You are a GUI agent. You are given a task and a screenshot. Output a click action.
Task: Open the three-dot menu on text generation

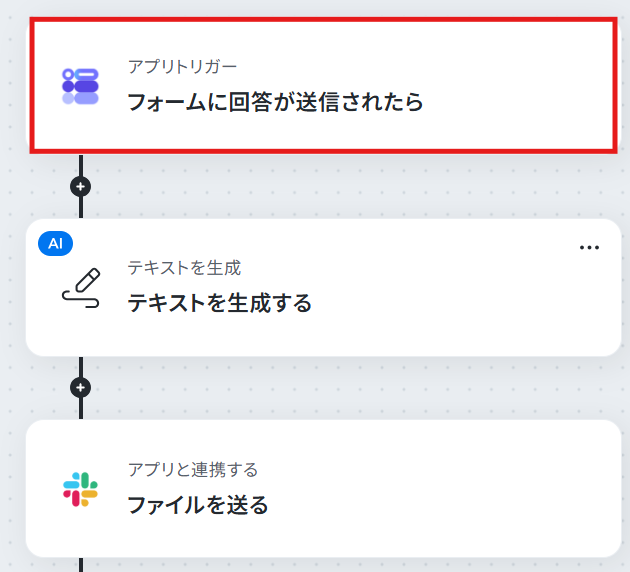(x=589, y=247)
